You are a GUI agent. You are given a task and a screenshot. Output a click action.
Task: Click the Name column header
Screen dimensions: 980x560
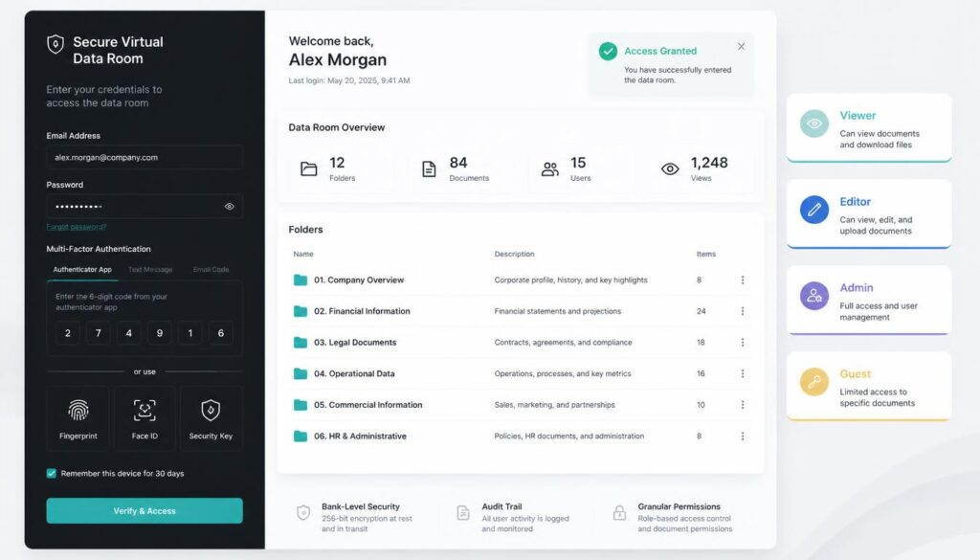point(303,254)
